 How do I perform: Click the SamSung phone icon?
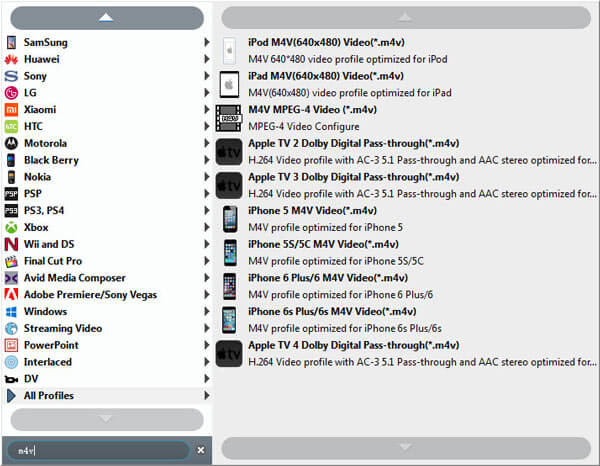coord(11,42)
